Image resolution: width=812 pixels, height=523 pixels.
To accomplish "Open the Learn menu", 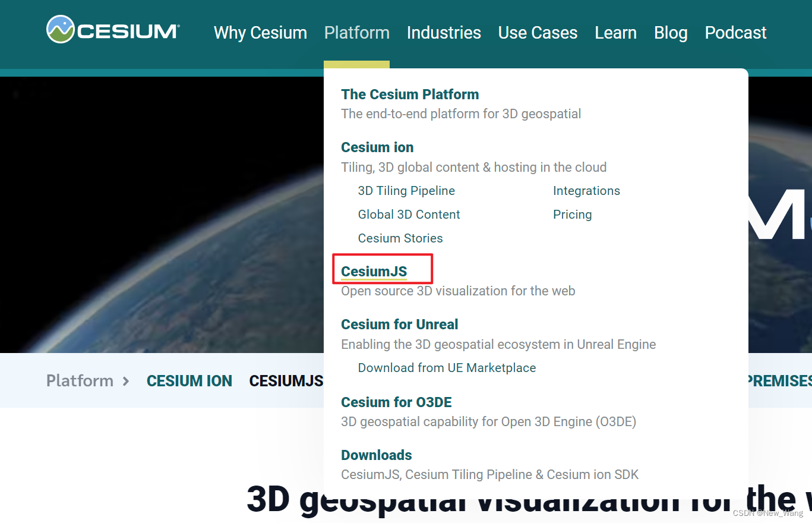I will click(615, 33).
